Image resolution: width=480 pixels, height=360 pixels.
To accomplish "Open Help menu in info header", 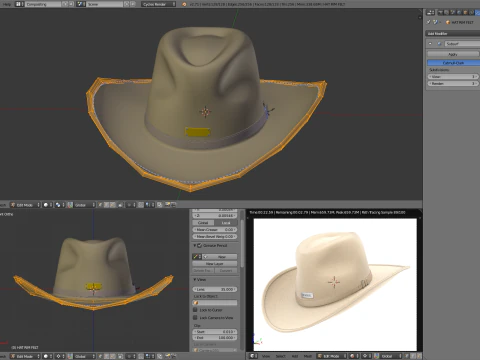I will [7, 4].
